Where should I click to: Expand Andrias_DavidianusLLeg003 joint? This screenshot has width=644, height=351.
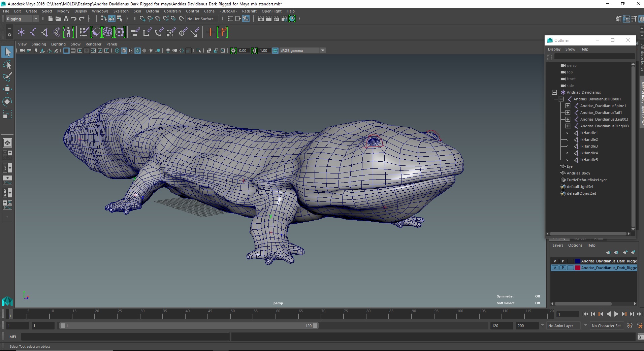click(x=568, y=119)
